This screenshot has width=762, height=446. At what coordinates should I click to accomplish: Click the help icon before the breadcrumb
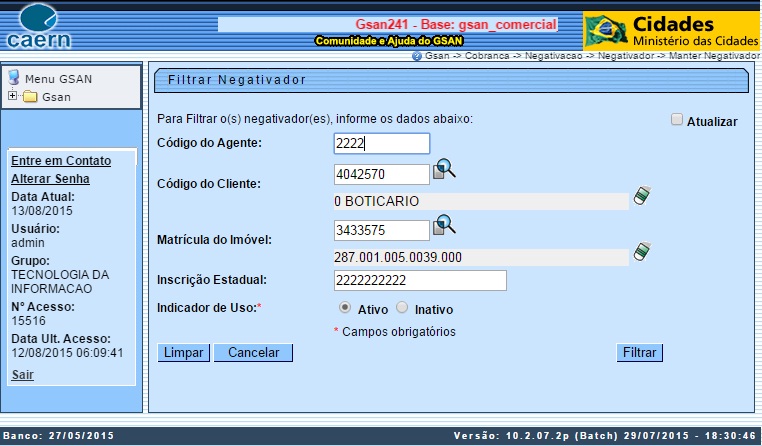(417, 56)
